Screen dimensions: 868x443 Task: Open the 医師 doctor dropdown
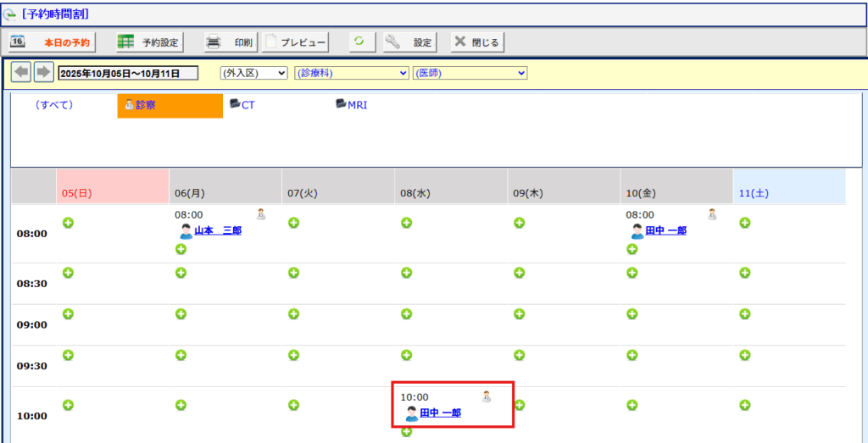pyautogui.click(x=470, y=73)
